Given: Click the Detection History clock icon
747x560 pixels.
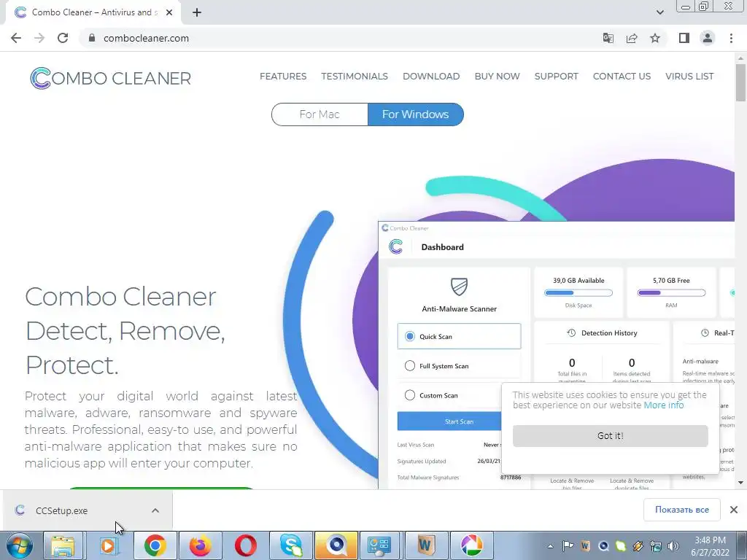Looking at the screenshot, I should [571, 332].
